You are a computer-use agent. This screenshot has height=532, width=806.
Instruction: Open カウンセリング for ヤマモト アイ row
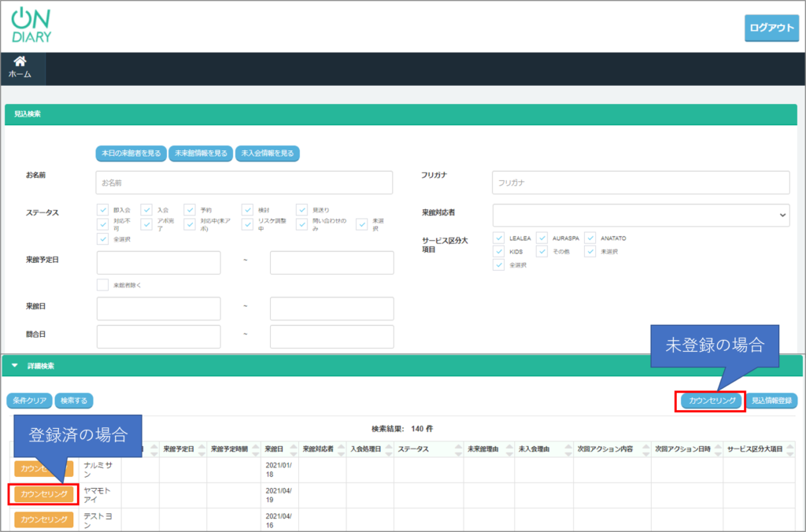coord(43,494)
